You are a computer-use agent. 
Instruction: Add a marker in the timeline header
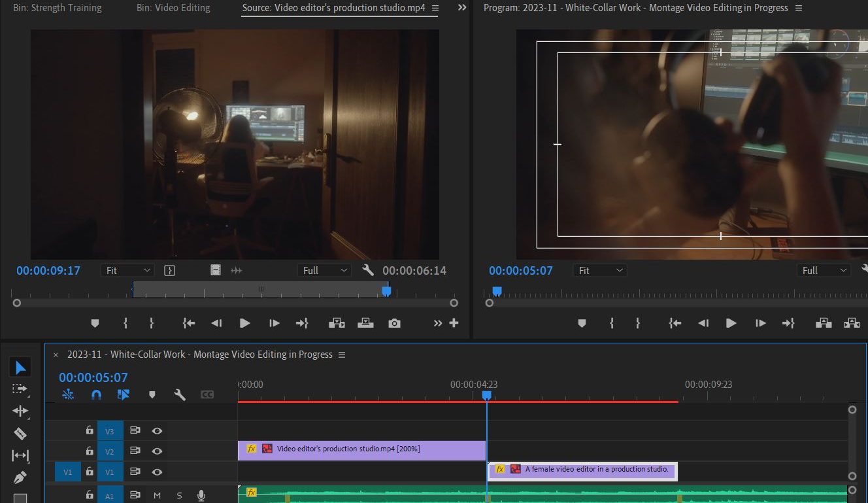tap(152, 394)
